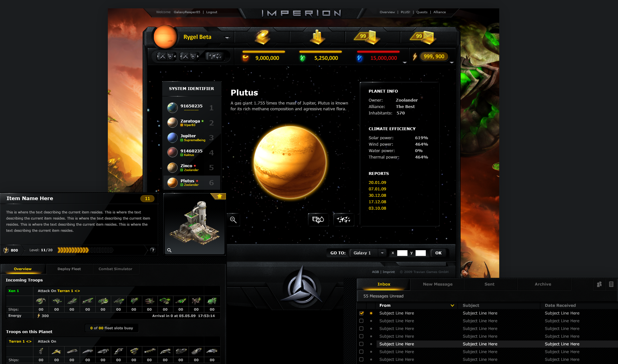Image resolution: width=618 pixels, height=364 pixels.
Task: Click the espionage ships button below Plutus
Action: click(343, 220)
